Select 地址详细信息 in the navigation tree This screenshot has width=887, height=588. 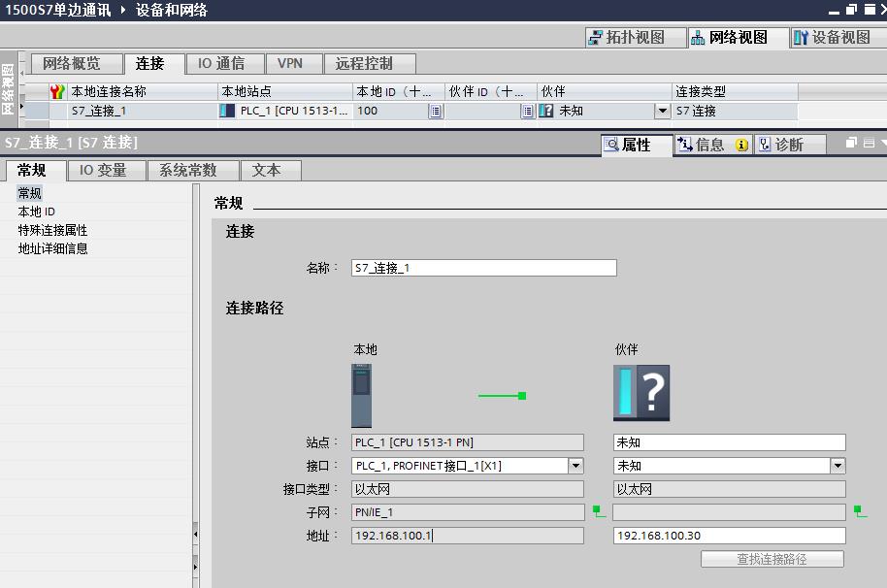(x=52, y=248)
